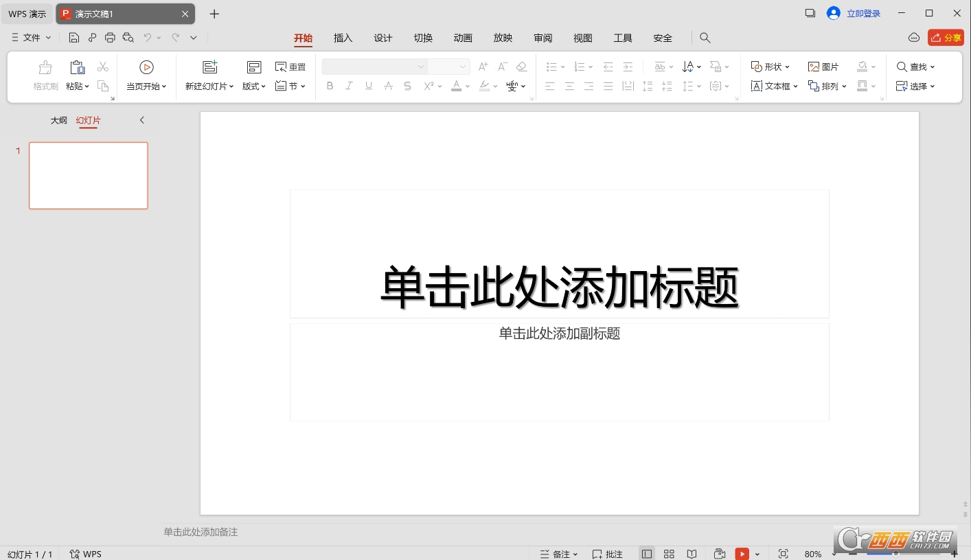Toggle Italic formatting
The width and height of the screenshot is (971, 560).
(x=350, y=86)
